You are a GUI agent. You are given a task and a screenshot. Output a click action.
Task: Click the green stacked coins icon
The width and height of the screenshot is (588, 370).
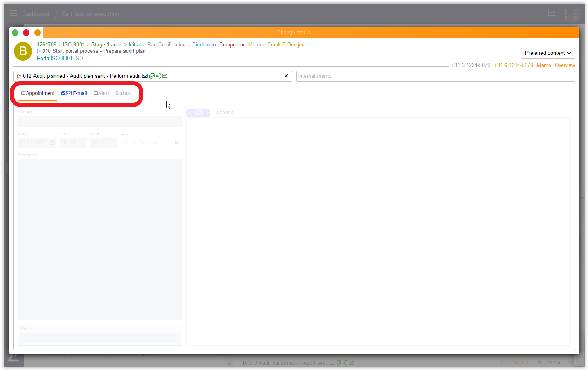[x=152, y=76]
